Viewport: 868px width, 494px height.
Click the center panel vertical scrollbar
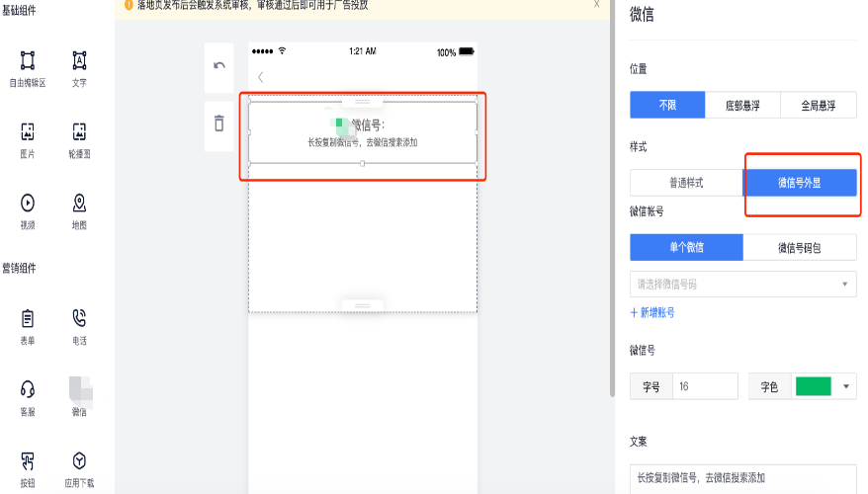coord(612,200)
